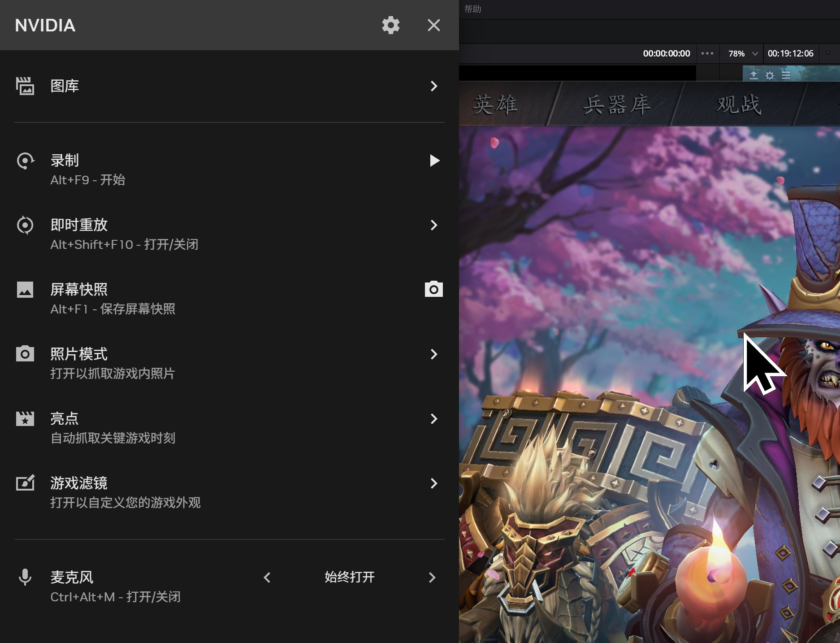Click Ctrl+Alt+M - 打开/关闭 shortcut text

pos(116,597)
